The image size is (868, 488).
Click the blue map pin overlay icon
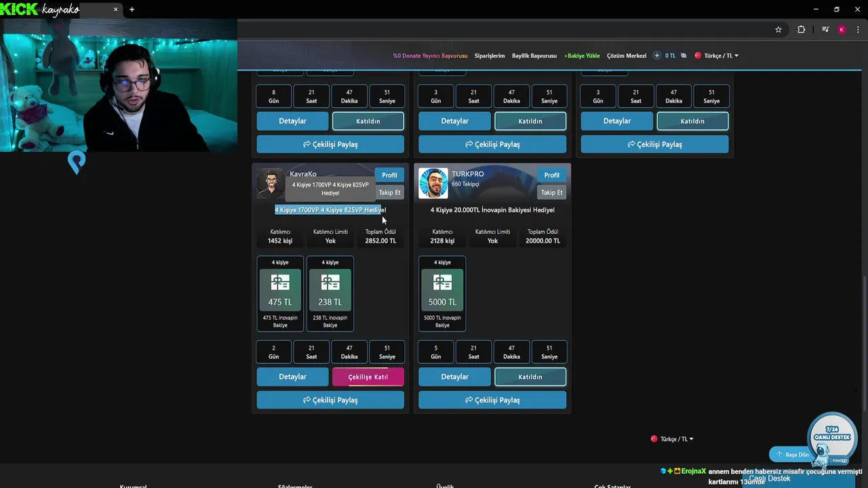coord(77,163)
